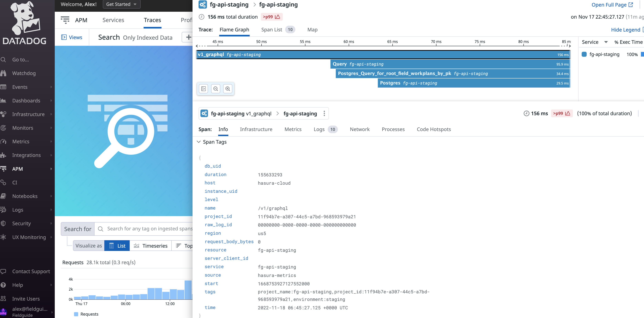Click the zoom-in icon under the flame graph
This screenshot has width=644, height=318.
click(x=228, y=89)
